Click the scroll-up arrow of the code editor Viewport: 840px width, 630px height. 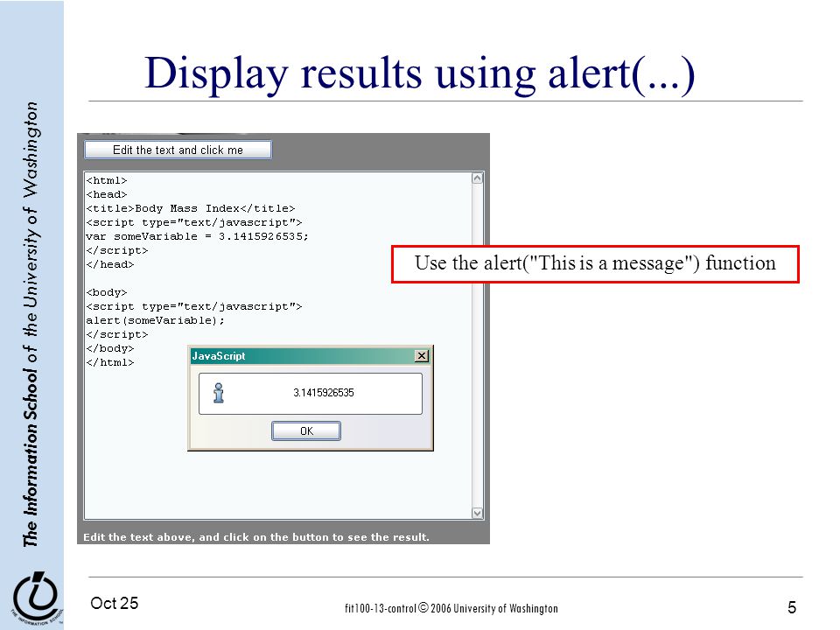click(478, 178)
